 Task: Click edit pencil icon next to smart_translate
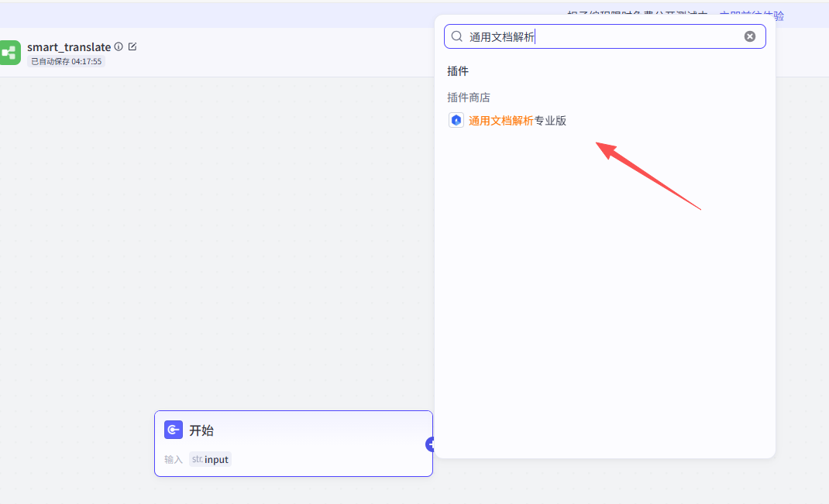coord(132,46)
